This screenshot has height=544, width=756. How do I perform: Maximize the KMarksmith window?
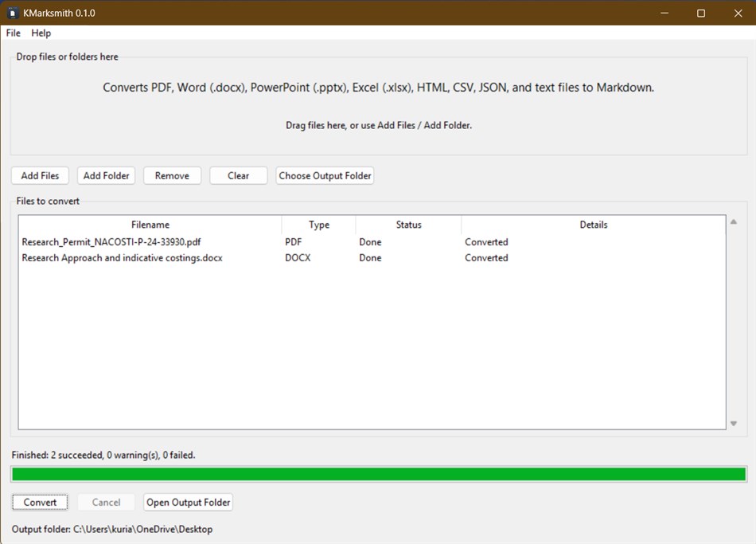(x=701, y=13)
